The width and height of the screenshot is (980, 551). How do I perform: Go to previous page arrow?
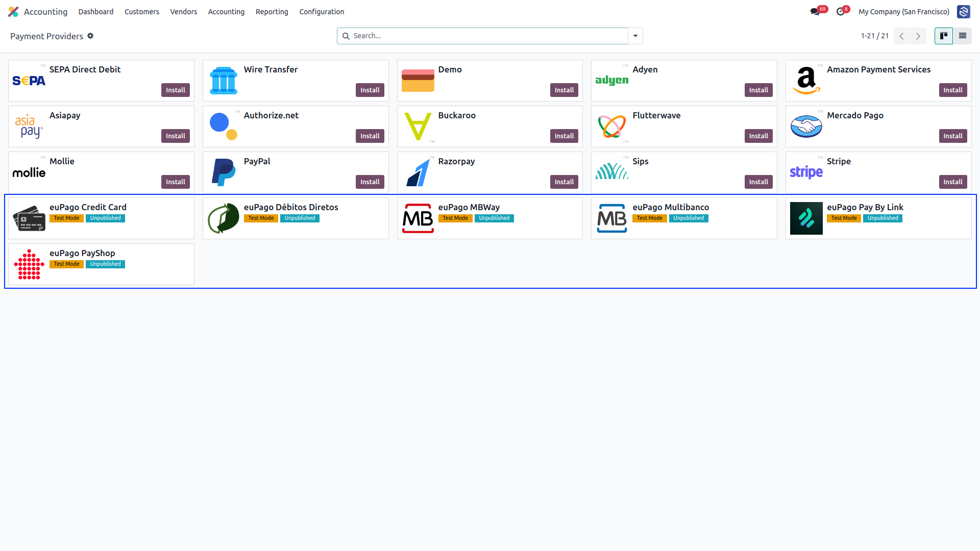pyautogui.click(x=901, y=36)
